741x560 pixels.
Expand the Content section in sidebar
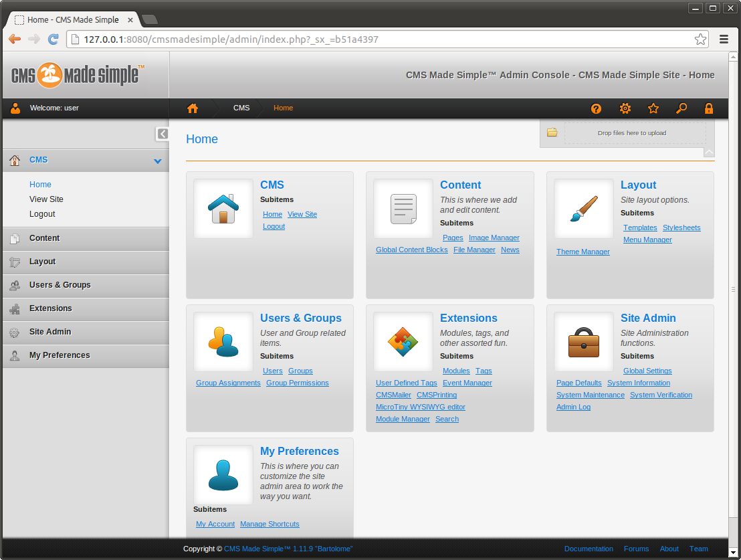click(x=44, y=238)
